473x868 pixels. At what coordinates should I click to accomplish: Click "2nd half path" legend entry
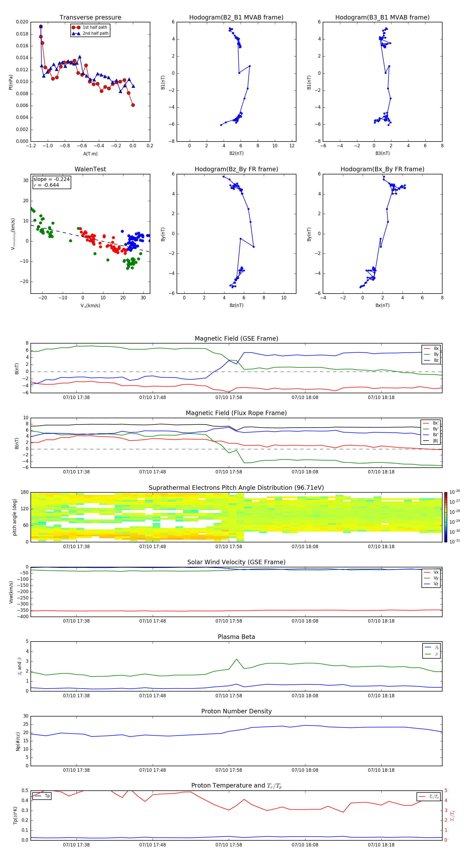[x=90, y=33]
